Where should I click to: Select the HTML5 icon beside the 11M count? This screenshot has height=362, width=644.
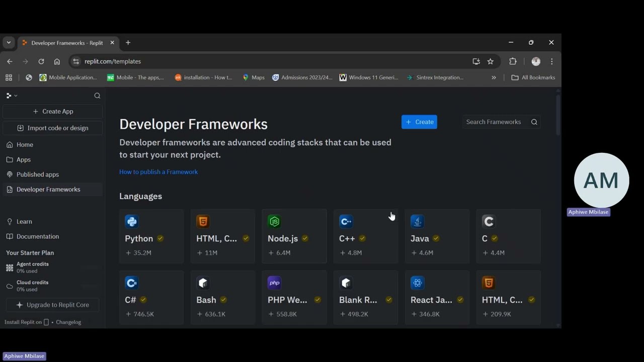coord(203,221)
